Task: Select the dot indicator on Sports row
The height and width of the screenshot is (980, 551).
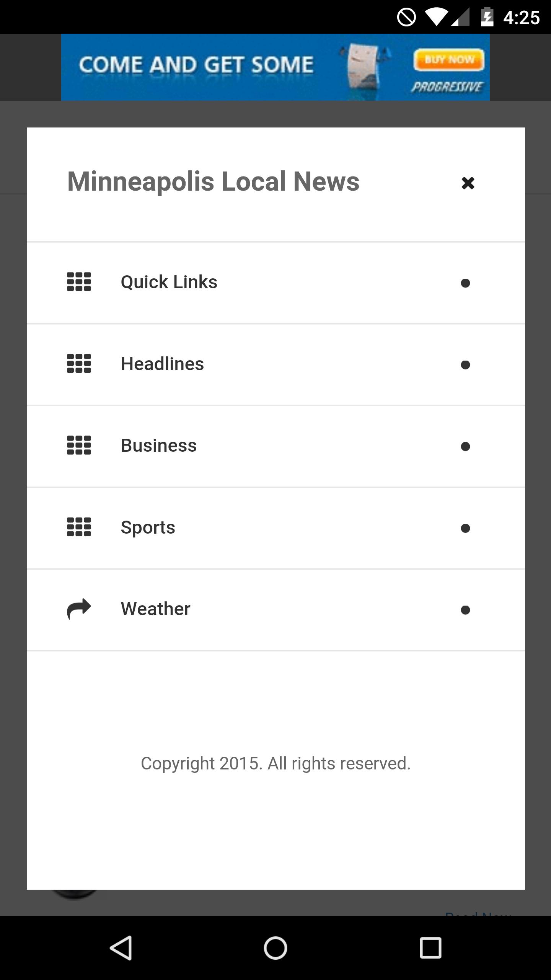Action: click(465, 528)
